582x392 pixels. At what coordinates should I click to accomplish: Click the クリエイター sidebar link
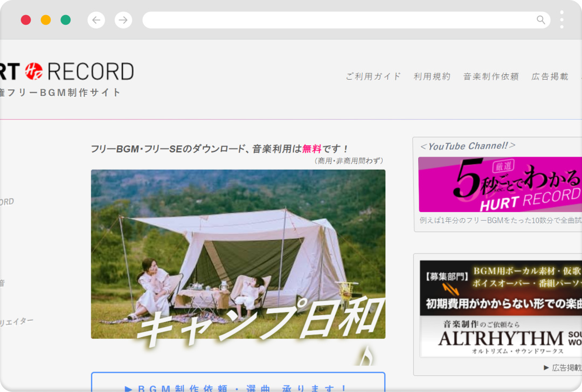coord(16,322)
